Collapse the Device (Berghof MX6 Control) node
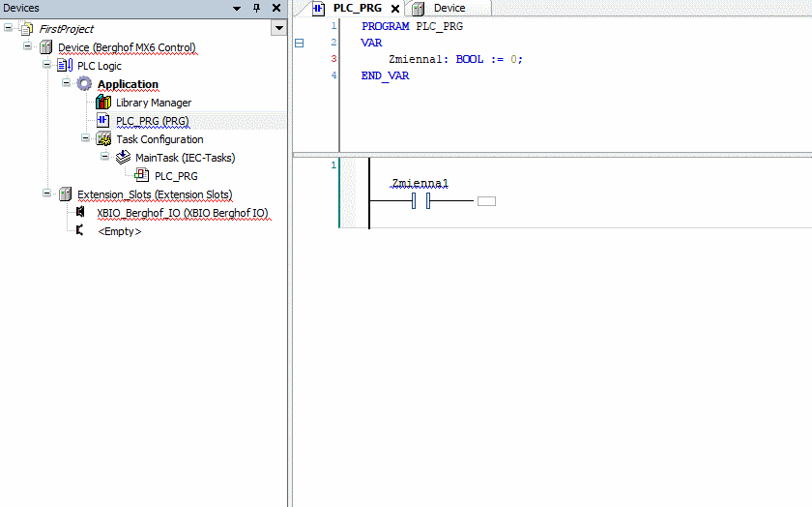812x507 pixels. click(x=27, y=45)
